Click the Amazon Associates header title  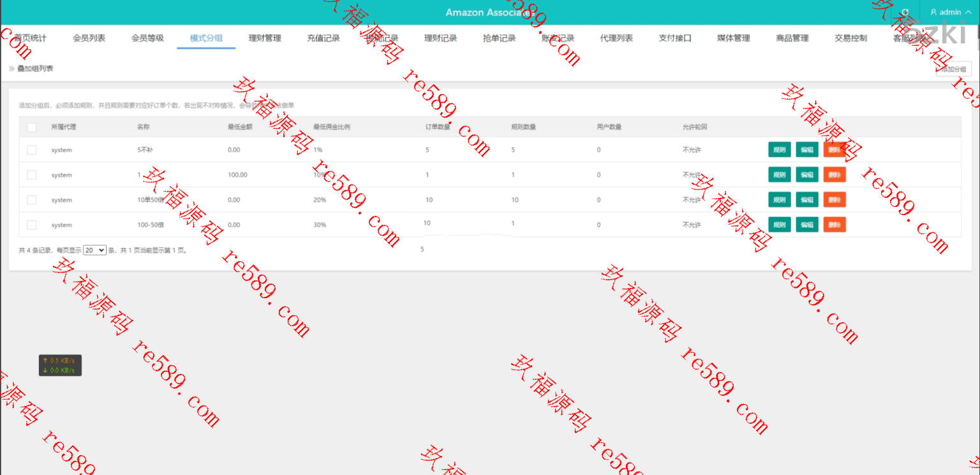pos(489,13)
